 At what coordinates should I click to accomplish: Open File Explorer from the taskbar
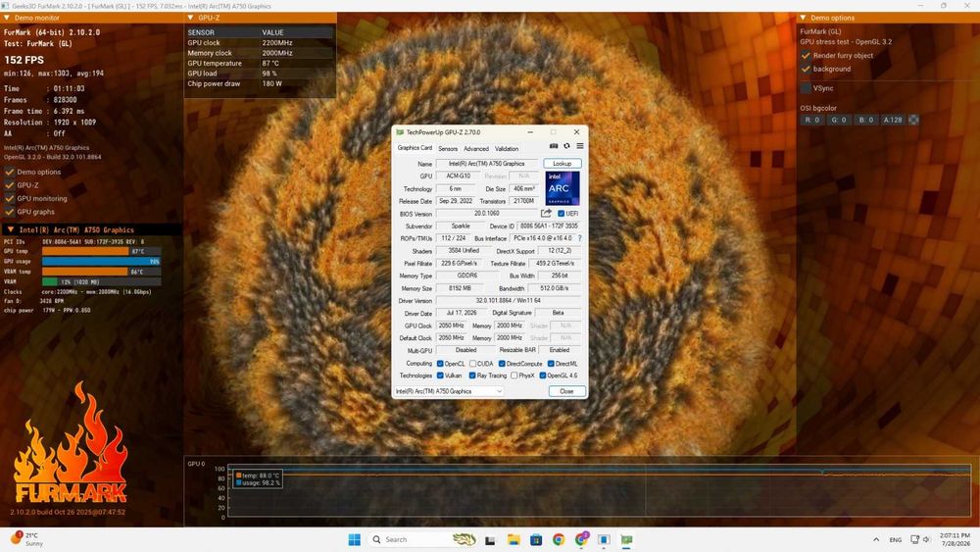click(x=514, y=539)
